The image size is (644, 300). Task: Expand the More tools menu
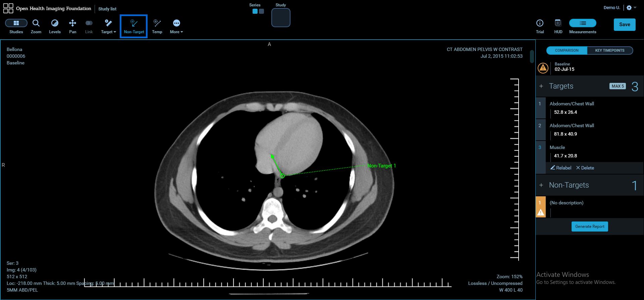click(176, 26)
